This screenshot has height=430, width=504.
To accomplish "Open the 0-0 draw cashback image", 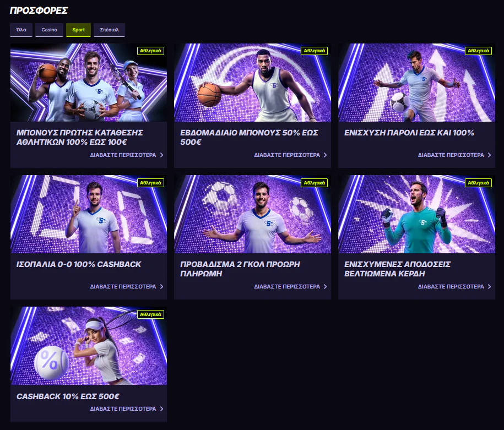I will pyautogui.click(x=89, y=214).
